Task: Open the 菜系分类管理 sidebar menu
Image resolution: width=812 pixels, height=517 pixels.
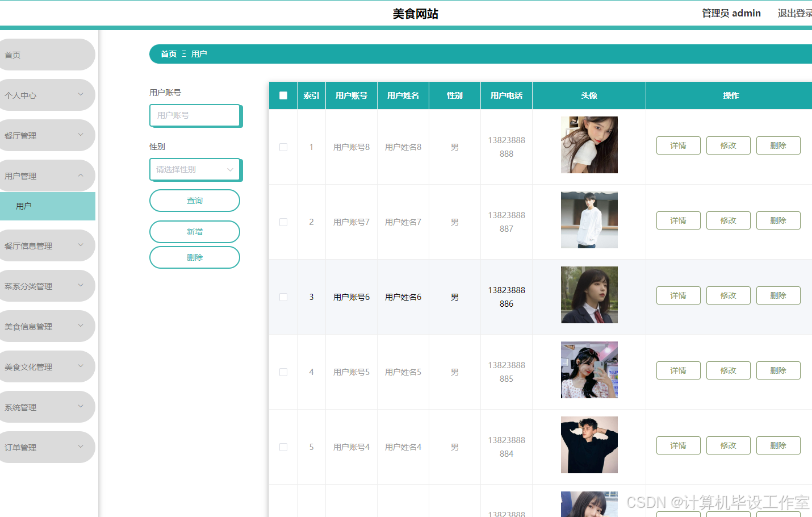Action: pos(47,286)
